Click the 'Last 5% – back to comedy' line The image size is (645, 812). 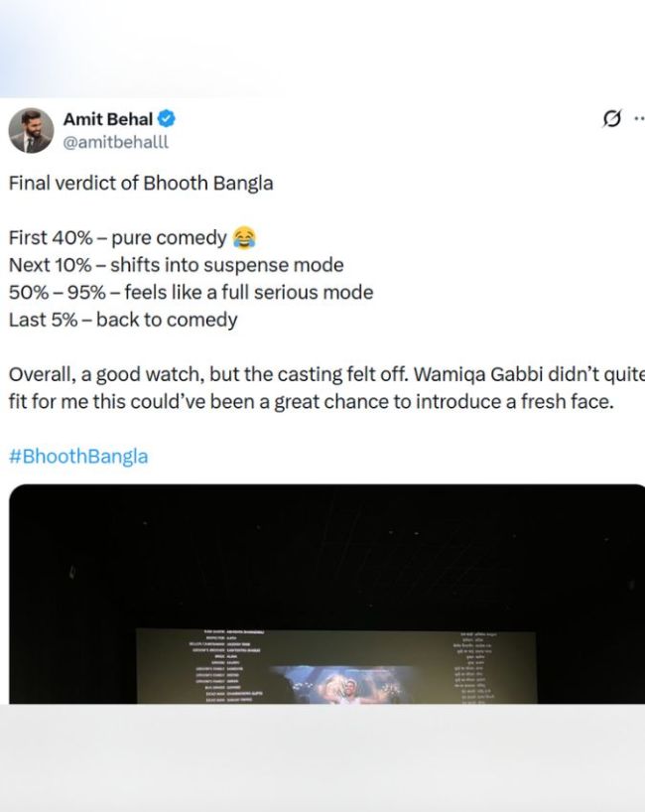click(x=123, y=320)
